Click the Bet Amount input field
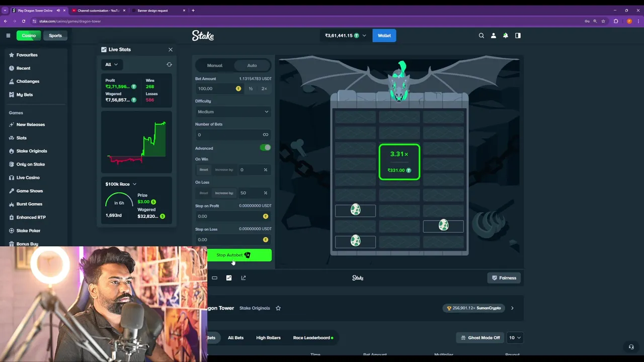 [x=218, y=88]
